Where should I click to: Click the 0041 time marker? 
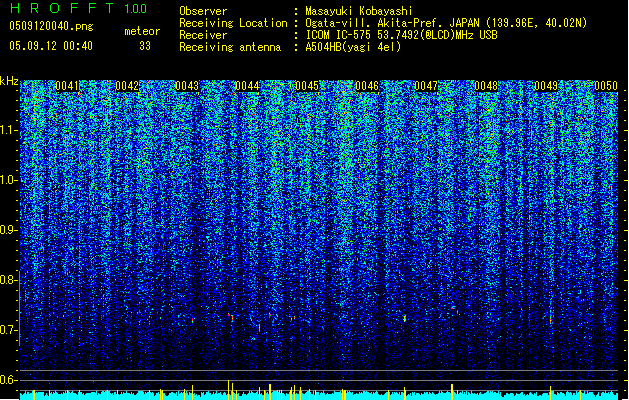[x=67, y=86]
